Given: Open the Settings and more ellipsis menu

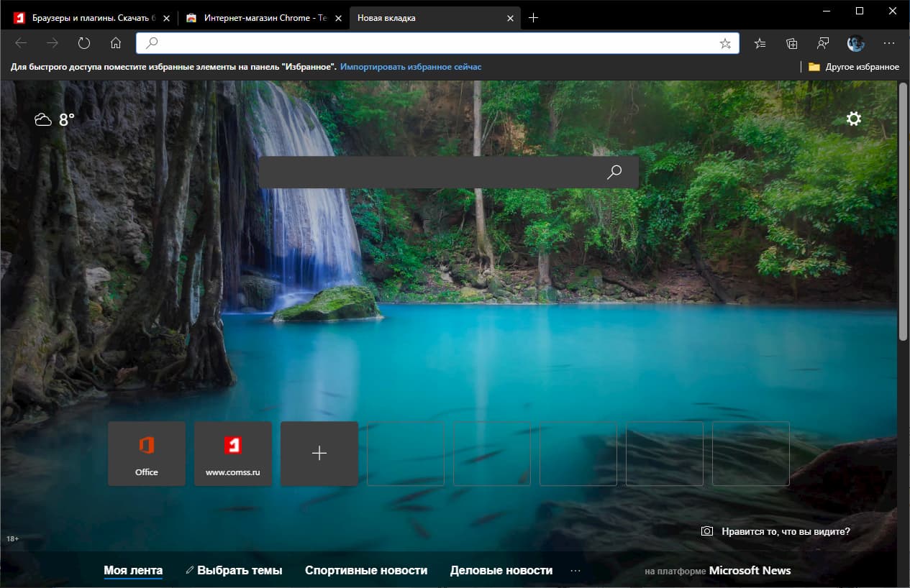Looking at the screenshot, I should [889, 43].
